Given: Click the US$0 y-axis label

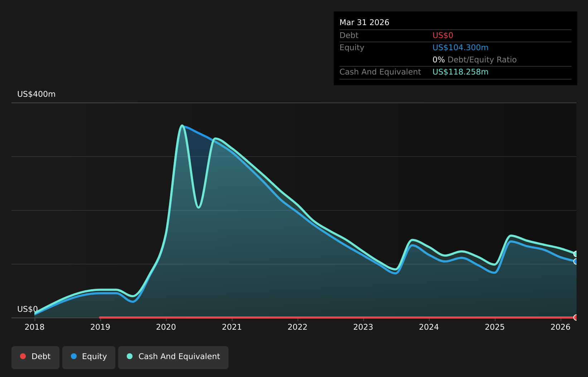Looking at the screenshot, I should pos(28,309).
